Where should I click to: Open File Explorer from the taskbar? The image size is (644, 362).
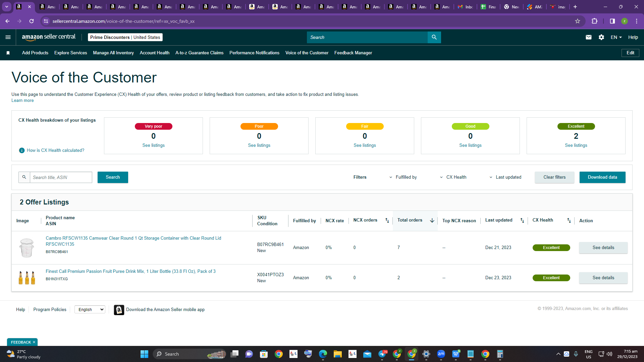click(337, 354)
